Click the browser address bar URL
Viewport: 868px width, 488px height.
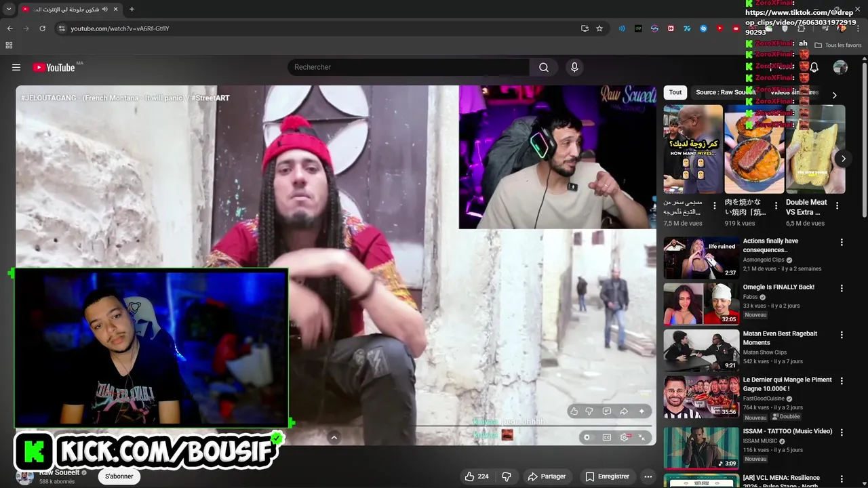point(120,28)
